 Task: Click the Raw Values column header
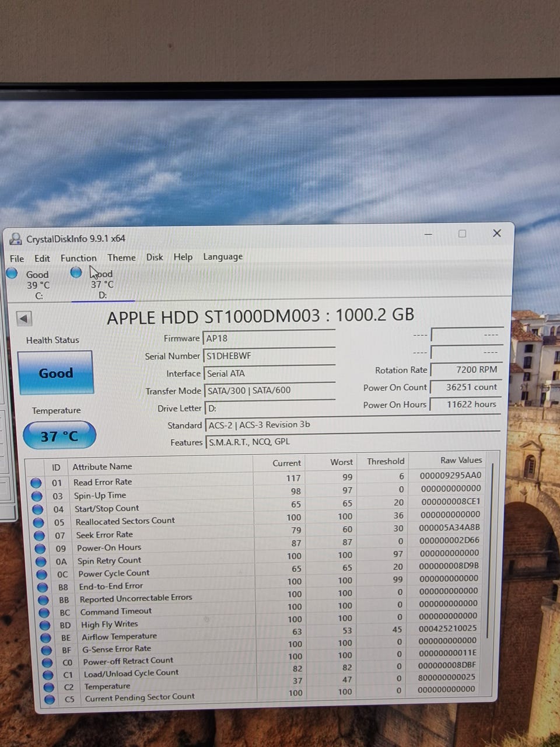[x=461, y=460]
